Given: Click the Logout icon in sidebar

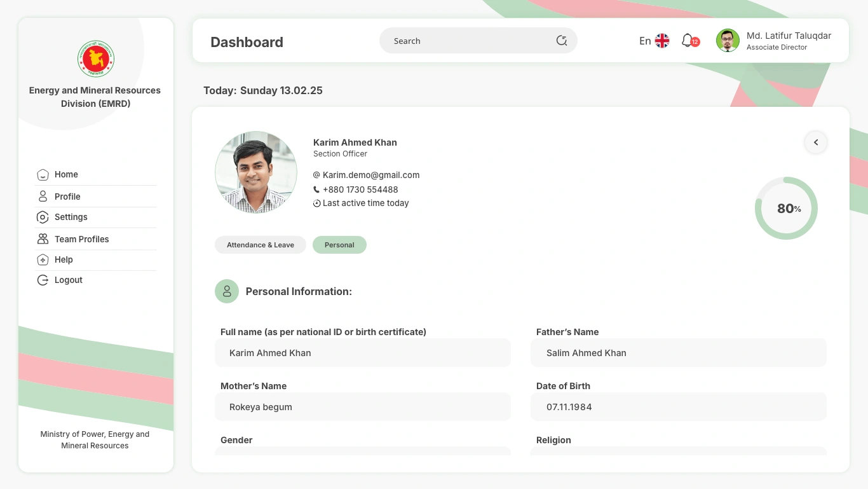Looking at the screenshot, I should (x=43, y=280).
